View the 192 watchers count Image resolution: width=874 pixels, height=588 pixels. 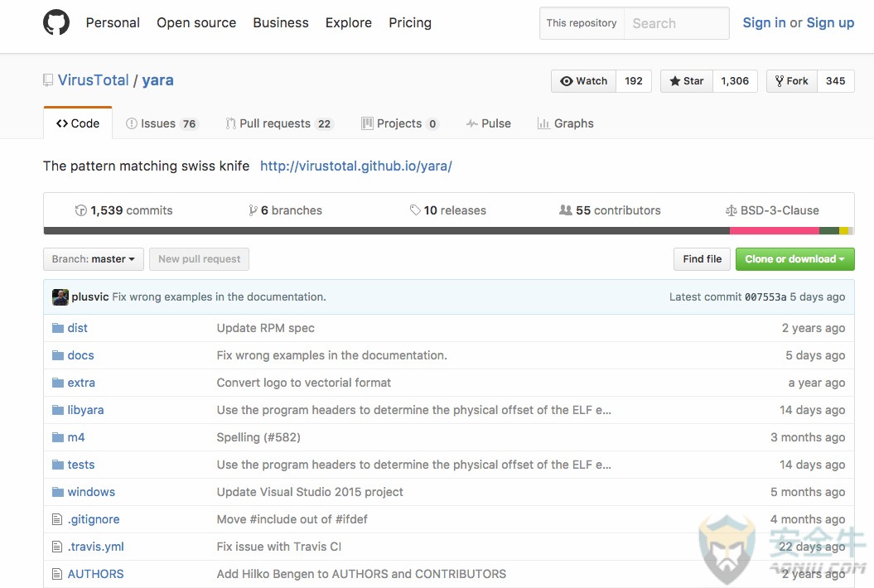(634, 81)
